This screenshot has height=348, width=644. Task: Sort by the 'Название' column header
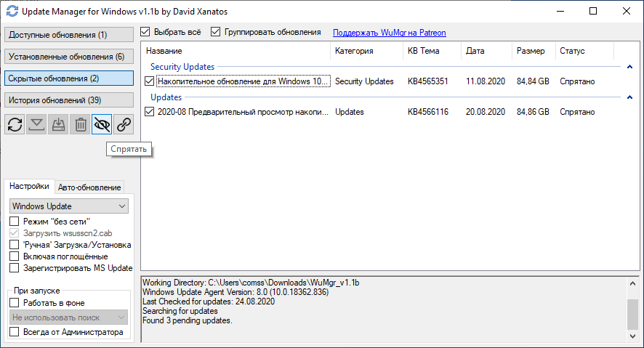(x=236, y=51)
